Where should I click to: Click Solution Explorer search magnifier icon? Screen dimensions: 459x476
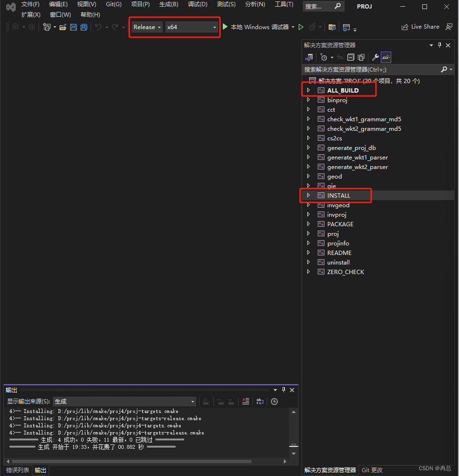coord(444,70)
